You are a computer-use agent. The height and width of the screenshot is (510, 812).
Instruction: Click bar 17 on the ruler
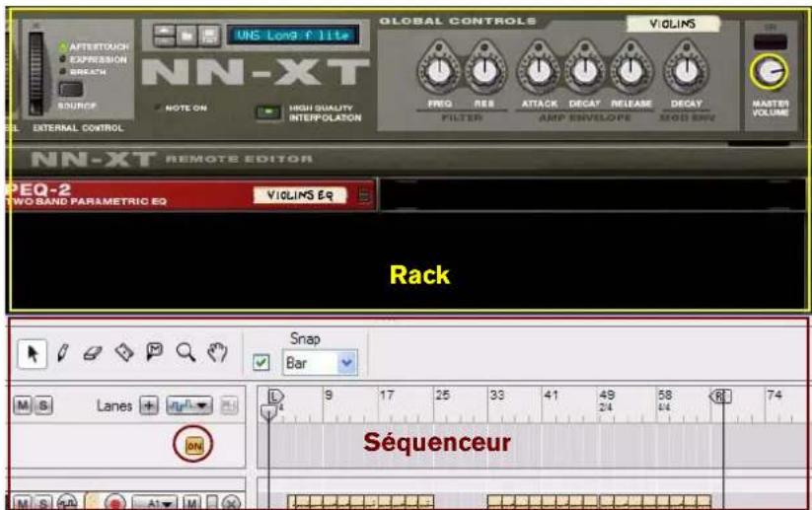387,395
